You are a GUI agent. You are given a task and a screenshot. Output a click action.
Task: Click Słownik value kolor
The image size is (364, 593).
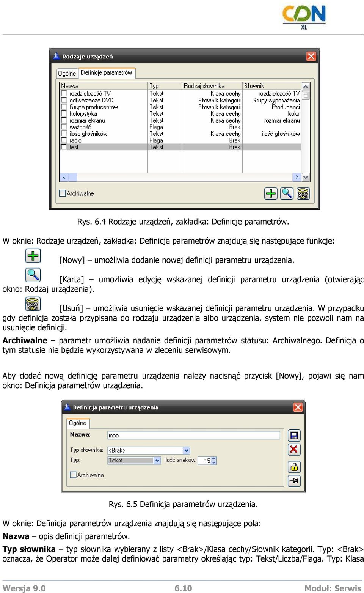click(294, 113)
